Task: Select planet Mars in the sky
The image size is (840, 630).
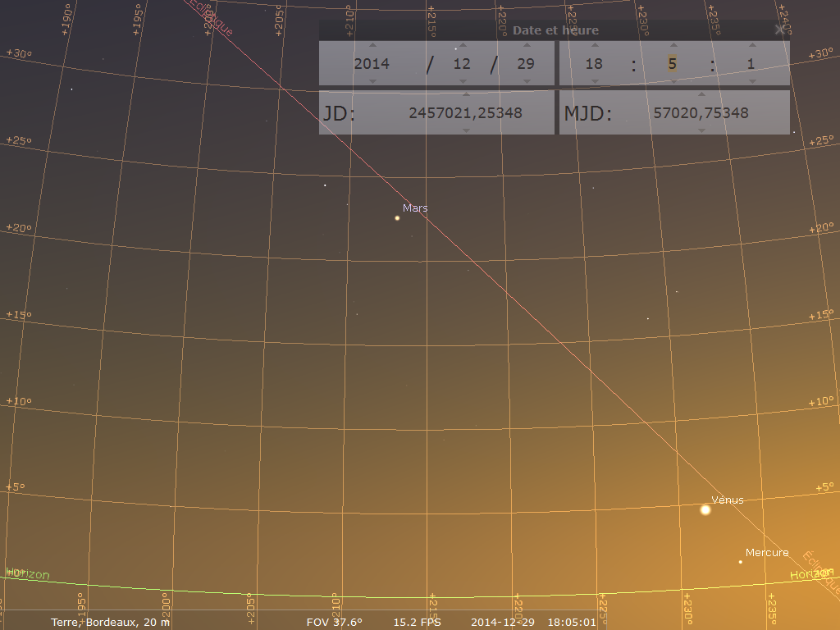Action: (x=397, y=218)
